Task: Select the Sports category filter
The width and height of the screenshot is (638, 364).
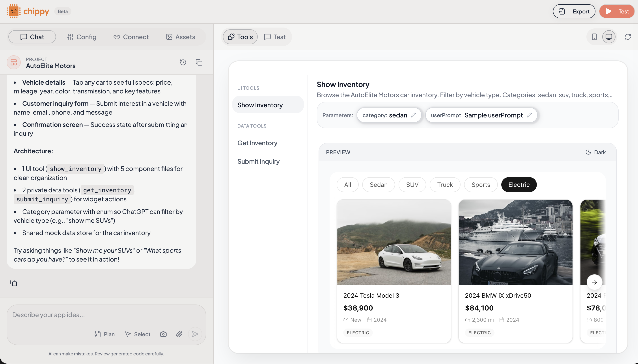Action: (481, 185)
